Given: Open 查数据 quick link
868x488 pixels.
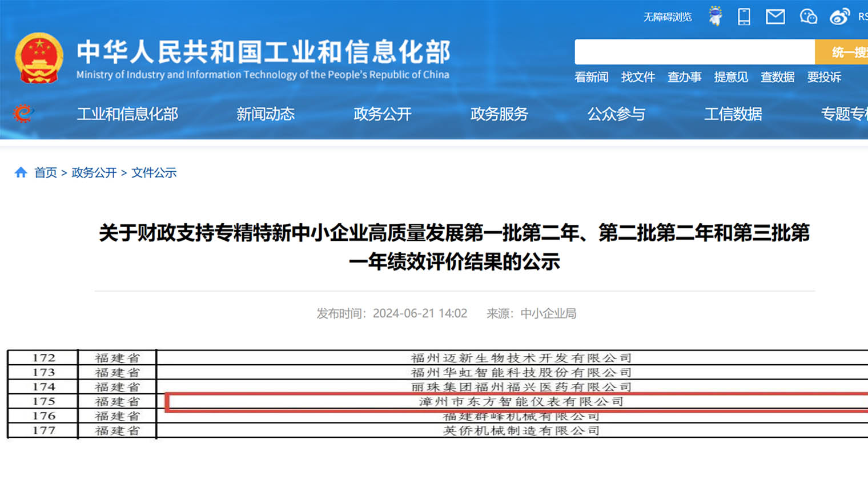Looking at the screenshot, I should pyautogui.click(x=777, y=77).
